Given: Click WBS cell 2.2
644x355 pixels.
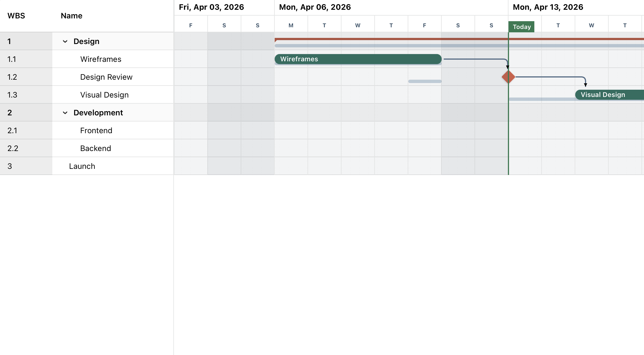Looking at the screenshot, I should click(26, 148).
